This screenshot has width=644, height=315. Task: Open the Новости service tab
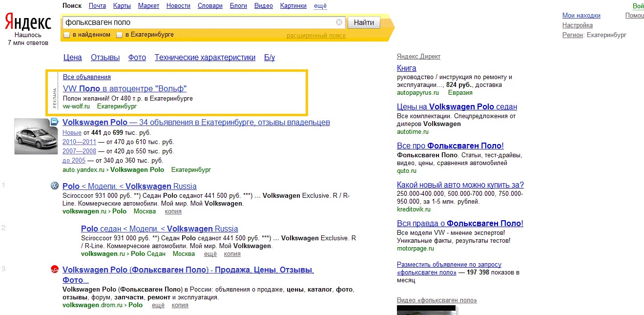pos(178,6)
